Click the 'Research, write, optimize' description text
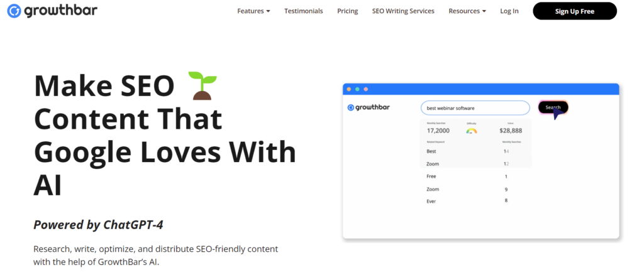Screen dimensions: 644x275 coord(156,256)
